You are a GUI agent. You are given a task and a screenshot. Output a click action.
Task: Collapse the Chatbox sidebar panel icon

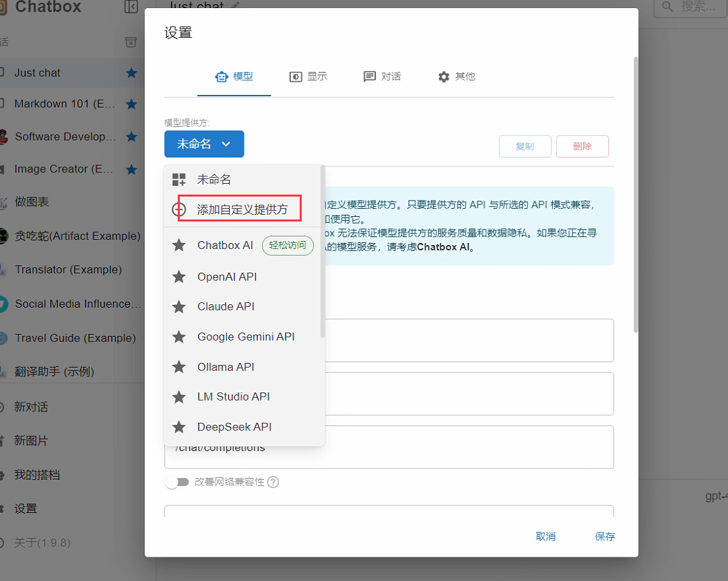click(x=131, y=7)
